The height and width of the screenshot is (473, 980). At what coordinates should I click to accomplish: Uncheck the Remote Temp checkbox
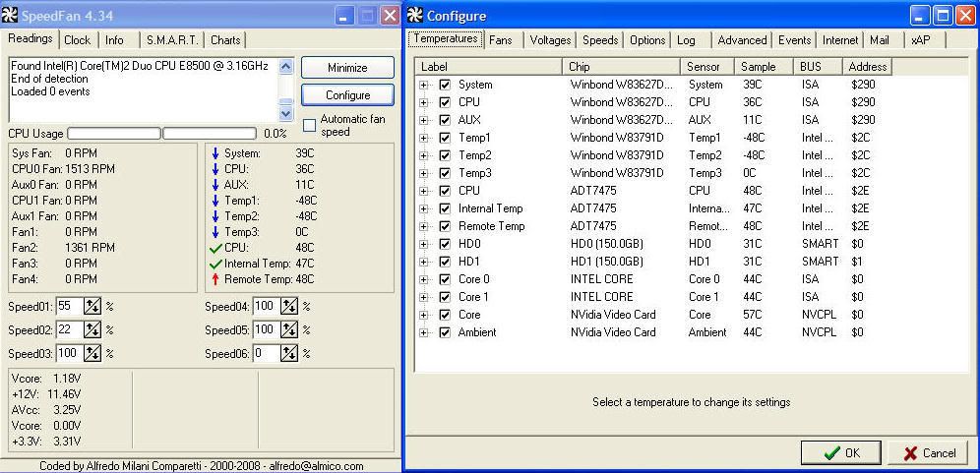click(x=445, y=226)
